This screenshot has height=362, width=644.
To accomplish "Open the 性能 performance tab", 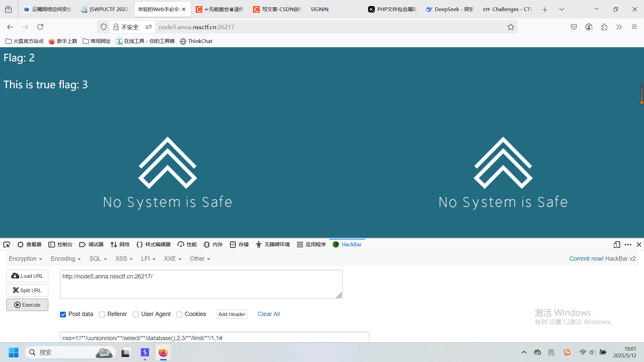I will pos(187,245).
